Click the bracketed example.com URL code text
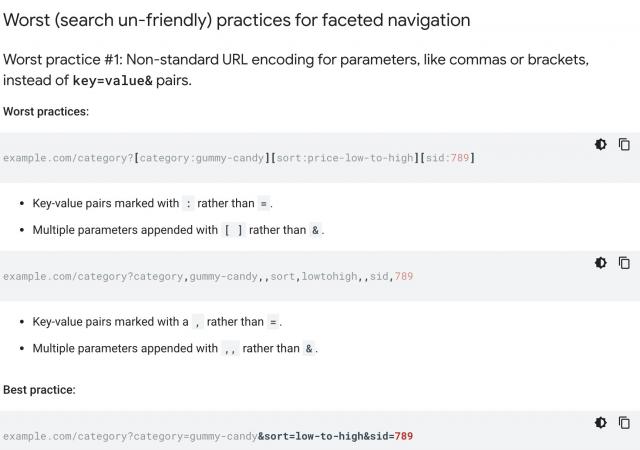The height and width of the screenshot is (450, 640). point(239,158)
